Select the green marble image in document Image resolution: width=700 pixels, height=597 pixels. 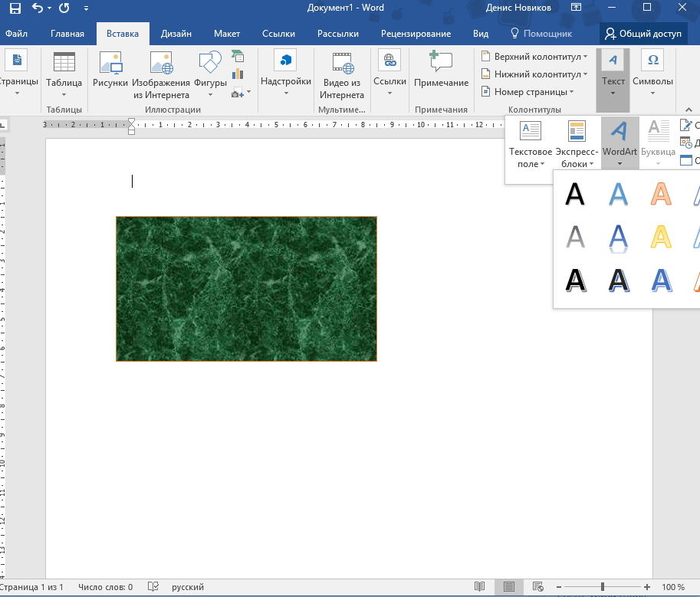click(246, 288)
